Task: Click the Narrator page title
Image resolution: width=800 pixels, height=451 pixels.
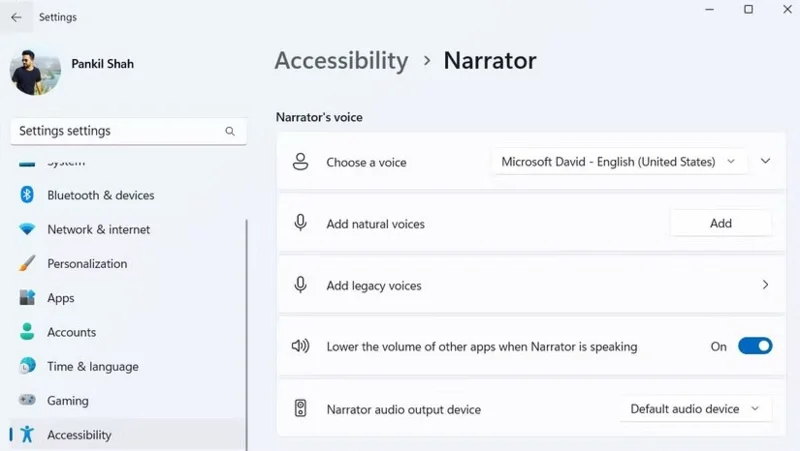Action: (x=490, y=61)
